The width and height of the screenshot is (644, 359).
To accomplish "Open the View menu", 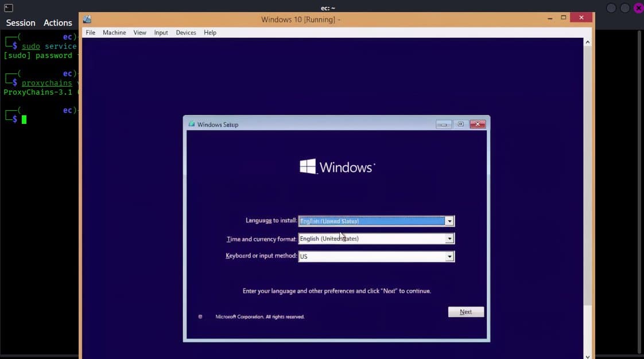I will pyautogui.click(x=139, y=33).
